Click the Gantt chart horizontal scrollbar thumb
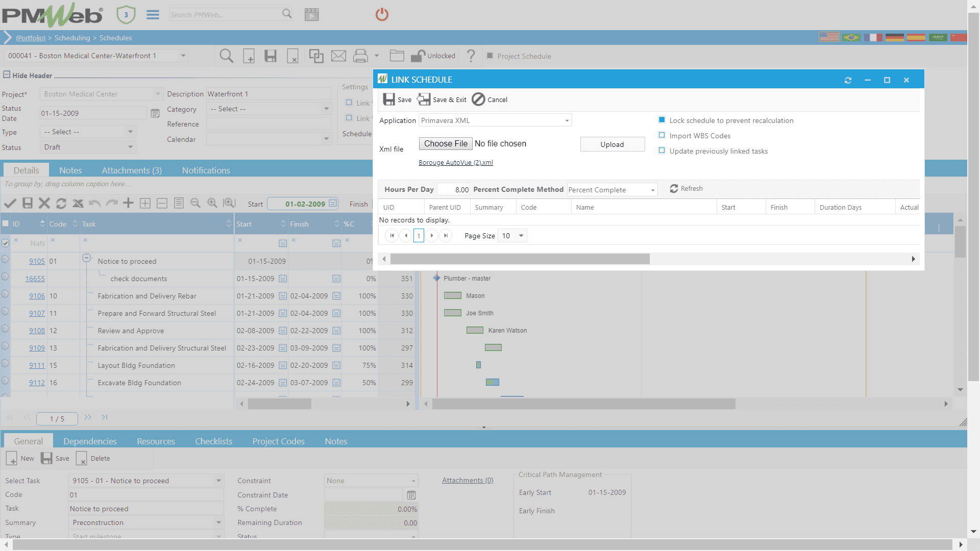980x551 pixels. tap(583, 404)
